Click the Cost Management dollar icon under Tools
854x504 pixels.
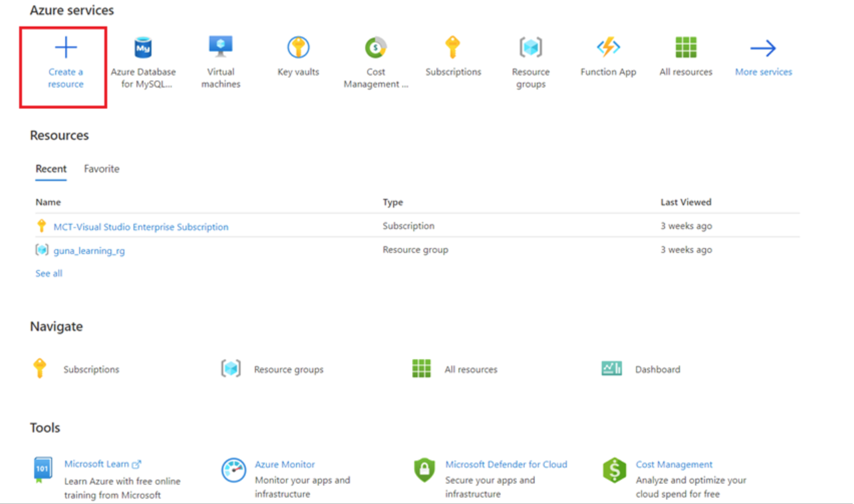(615, 470)
